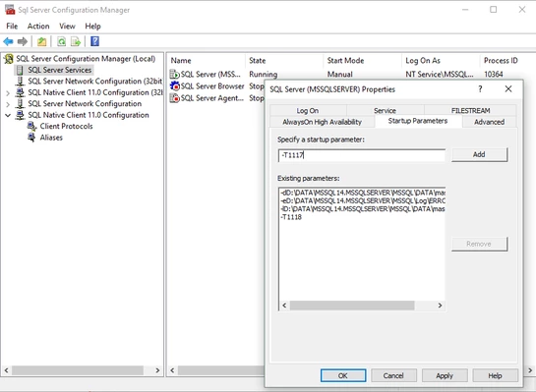Click the startup parameter input field

(x=362, y=155)
